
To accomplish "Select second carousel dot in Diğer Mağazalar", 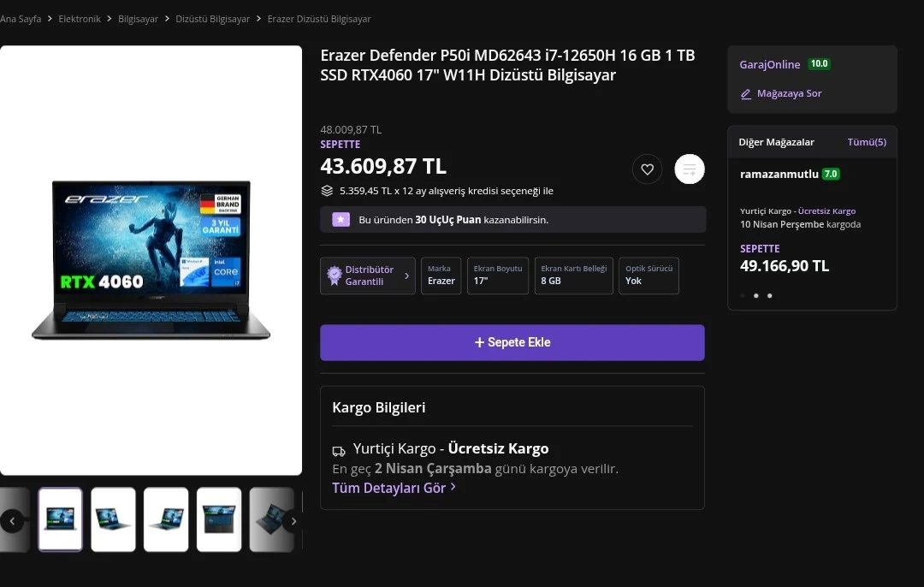I will pyautogui.click(x=756, y=296).
